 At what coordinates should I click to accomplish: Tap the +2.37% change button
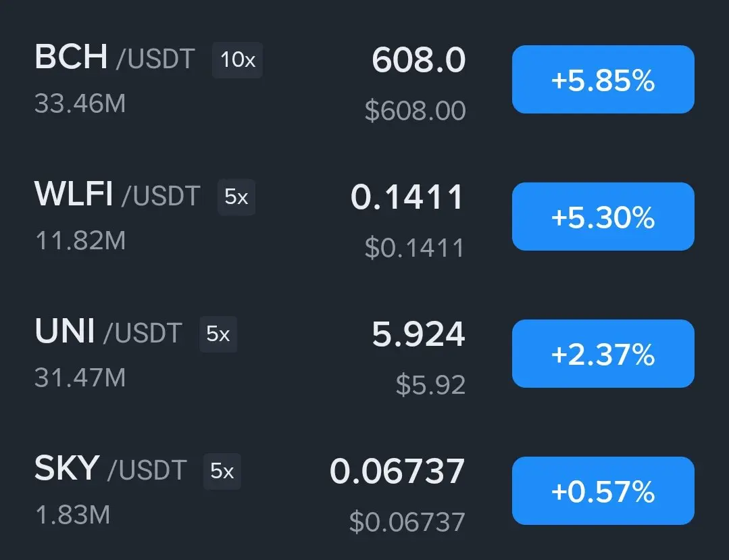point(603,354)
